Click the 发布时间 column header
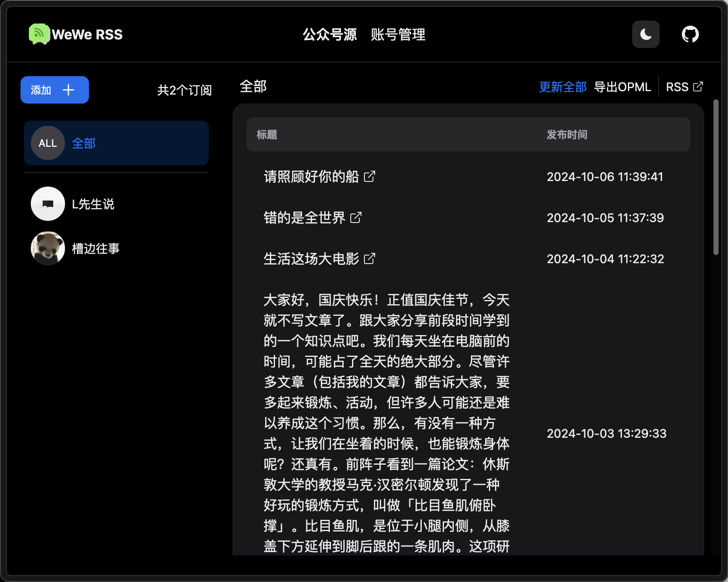The image size is (728, 582). (567, 135)
